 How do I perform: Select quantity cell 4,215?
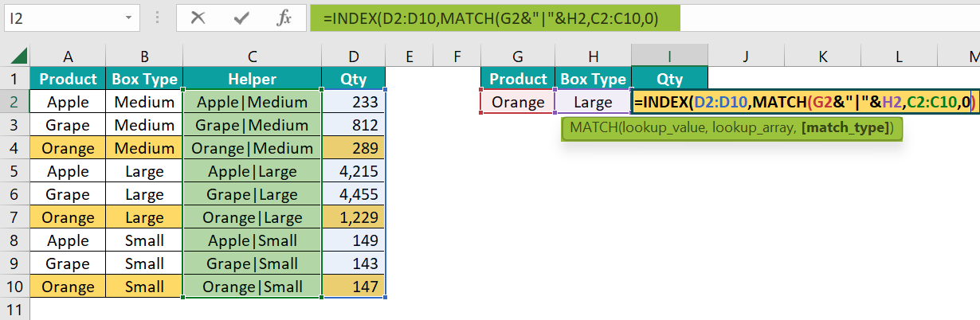(x=354, y=171)
